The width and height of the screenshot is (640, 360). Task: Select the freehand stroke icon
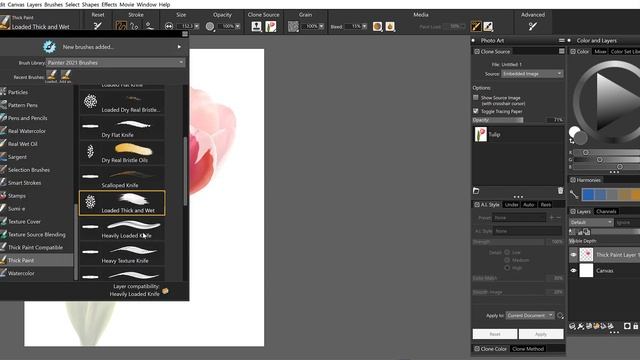coord(121,26)
